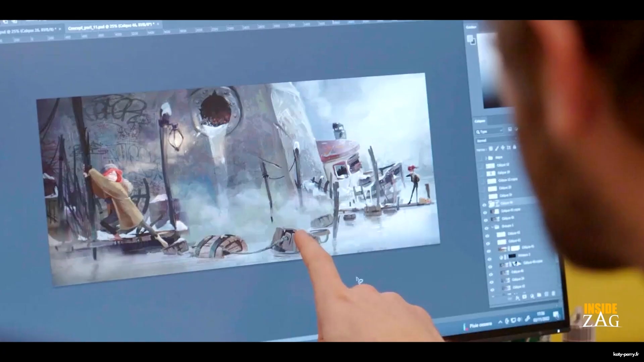Create a new adjustment layer from footer
This screenshot has width=644, height=362.
(x=532, y=296)
